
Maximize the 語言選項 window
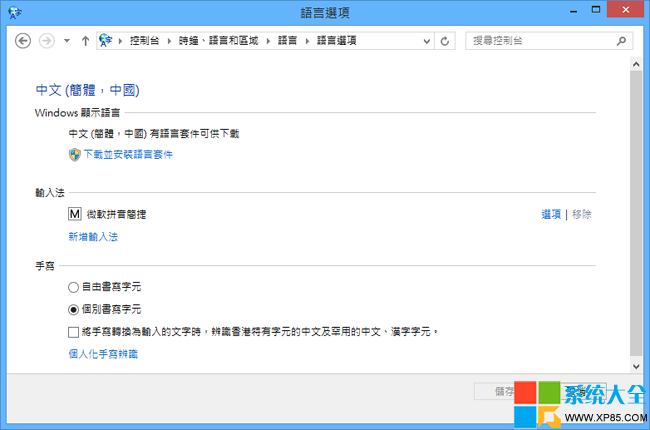pos(596,10)
